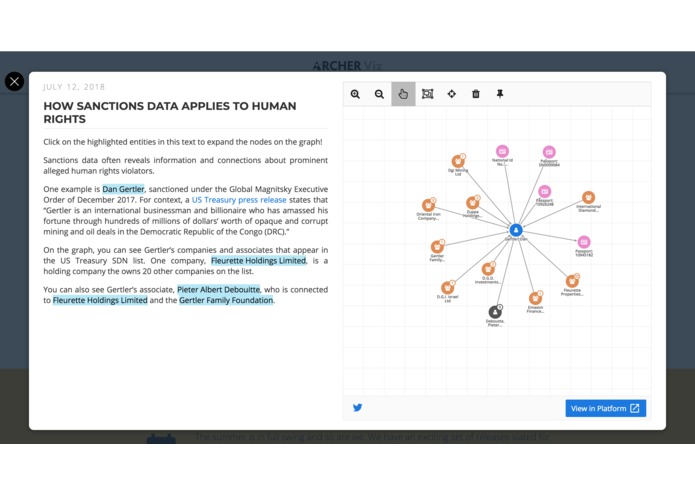Click Fleurette Holdings Limited in fourth paragraph
Screen dimensions: 695x494
click(258, 261)
